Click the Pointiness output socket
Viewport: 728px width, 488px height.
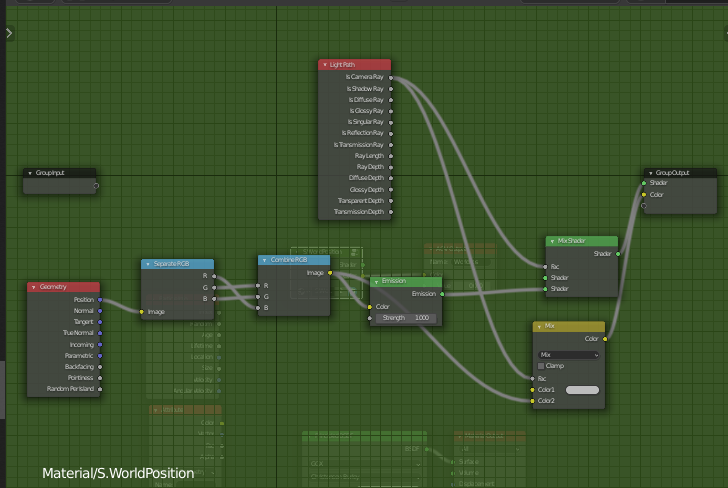100,378
